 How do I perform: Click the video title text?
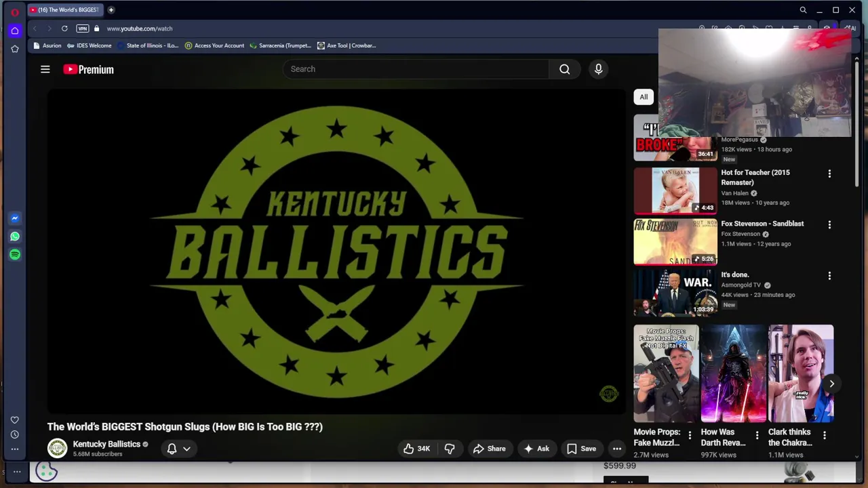(185, 427)
